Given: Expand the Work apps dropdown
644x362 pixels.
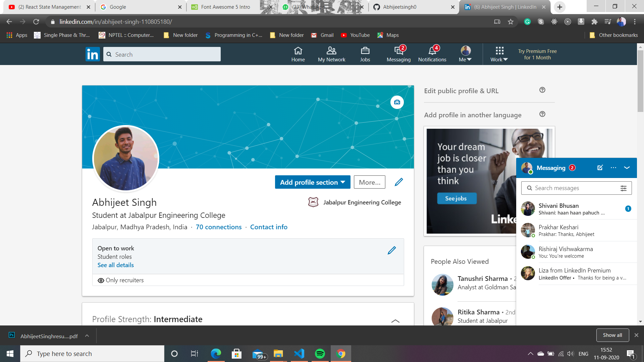Looking at the screenshot, I should (x=499, y=54).
